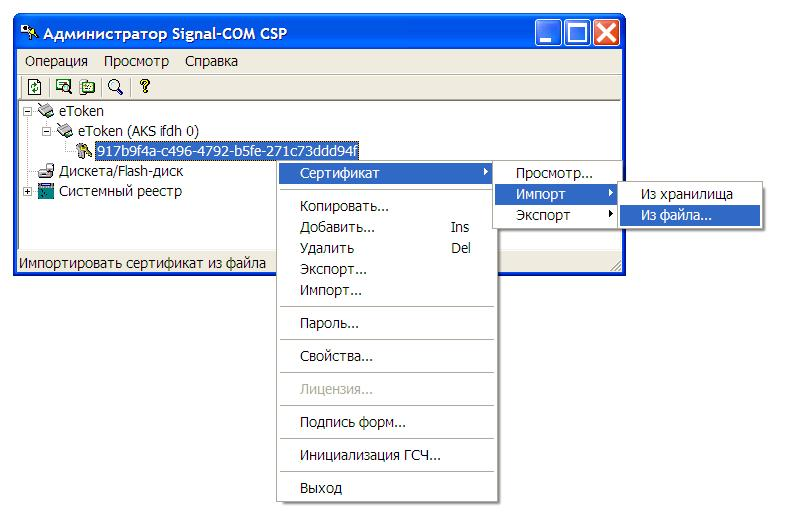This screenshot has height=518, width=796.
Task: Click the token icon beside root eToken node
Action: pyautogui.click(x=46, y=110)
